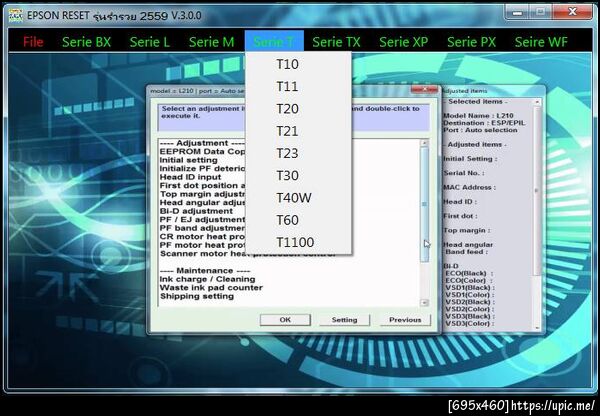Select the T21 printer model

[x=298, y=131]
